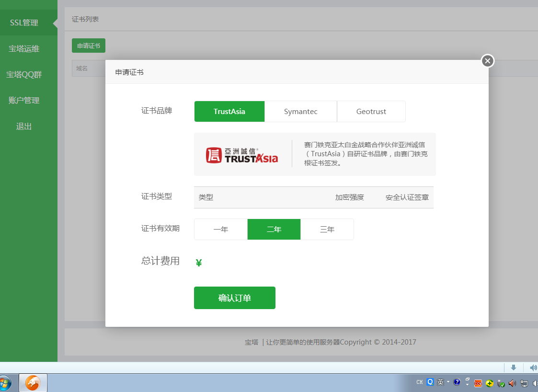Click the 加密强度 column header
538x392 pixels.
(x=349, y=197)
